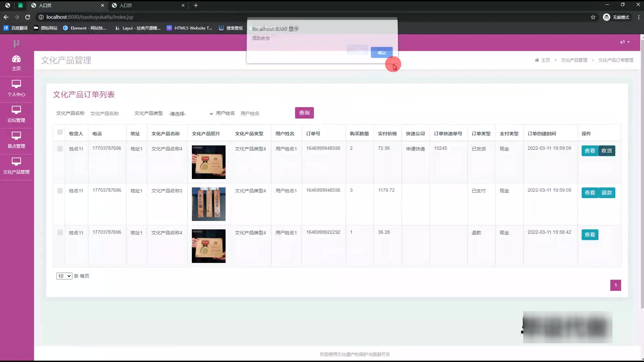This screenshot has height=362, width=644.
Task: Open 景点管理 sidebar icon
Action: click(16, 136)
